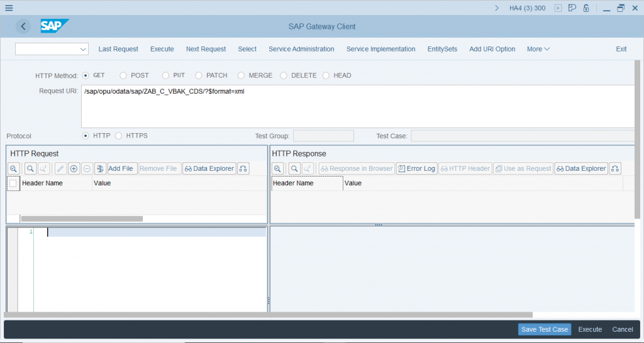
Task: Click the details icon in HTTP Request toolbar
Action: tap(14, 168)
